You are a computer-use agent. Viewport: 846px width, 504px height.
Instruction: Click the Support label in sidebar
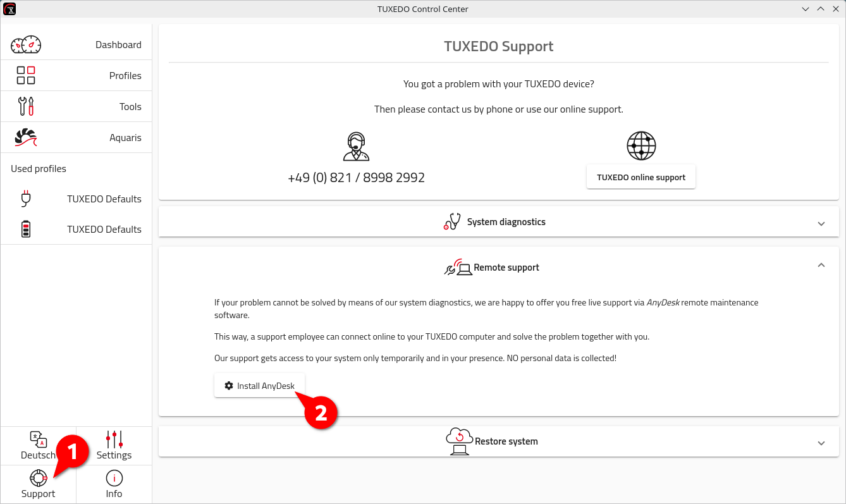(39, 494)
